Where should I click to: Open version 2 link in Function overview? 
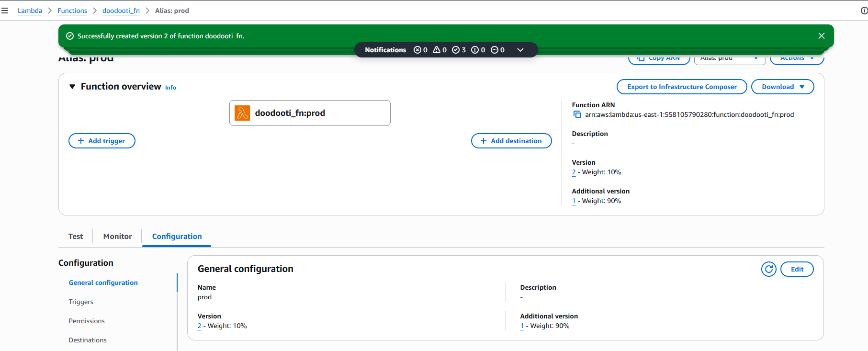pos(574,172)
